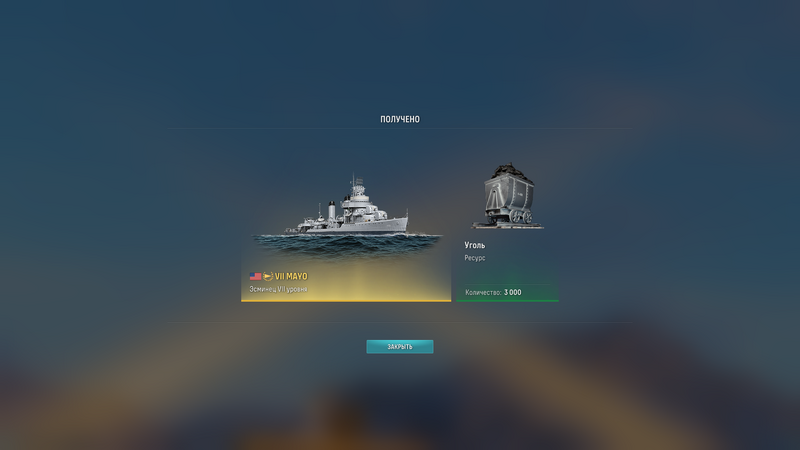The width and height of the screenshot is (800, 450).
Task: Click the green bar under the coal card
Action: [508, 301]
